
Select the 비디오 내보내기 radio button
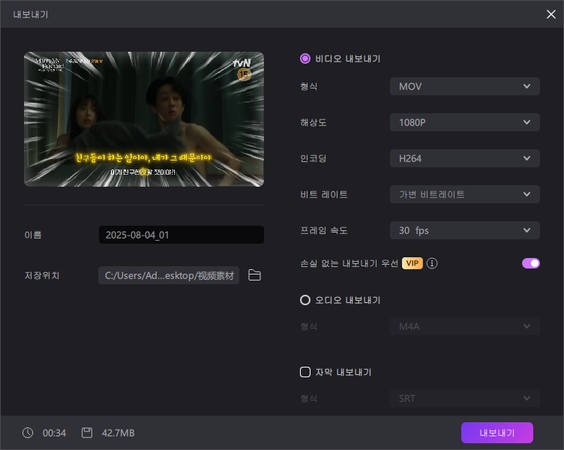(x=305, y=59)
